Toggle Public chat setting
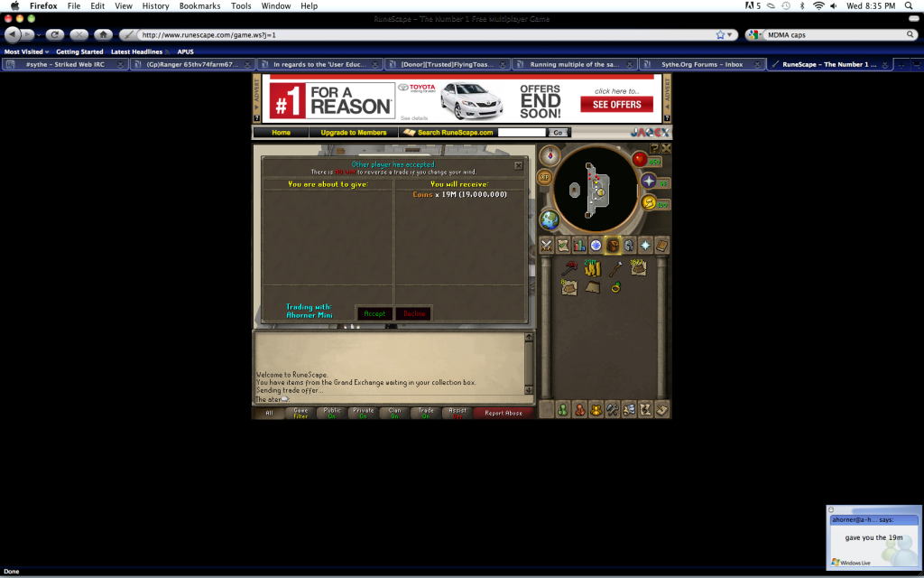This screenshot has width=924, height=578. tap(332, 414)
